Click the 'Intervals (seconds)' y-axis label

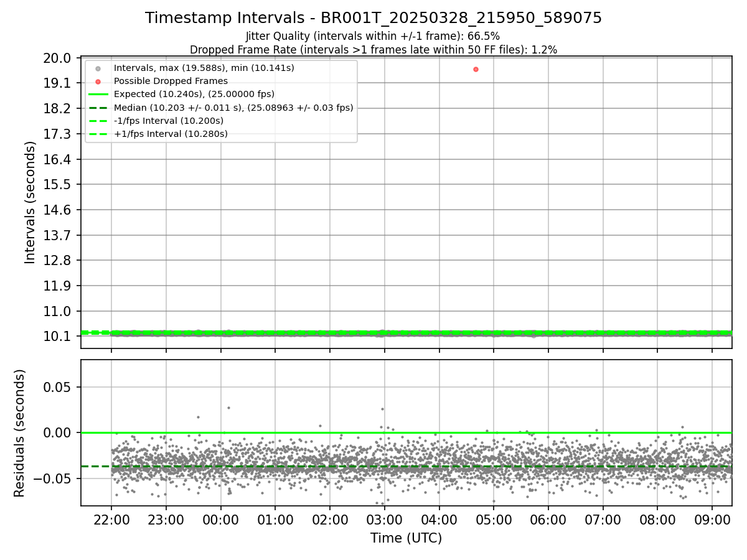click(31, 202)
